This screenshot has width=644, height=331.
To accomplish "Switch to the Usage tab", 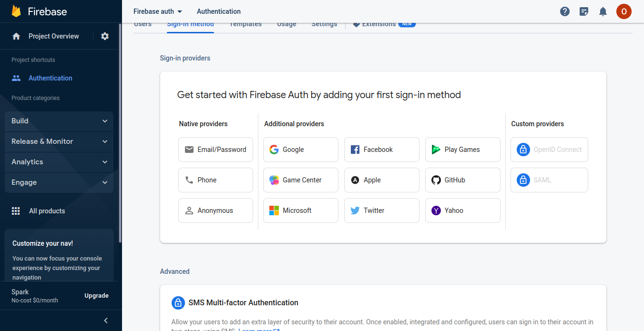I will point(286,24).
